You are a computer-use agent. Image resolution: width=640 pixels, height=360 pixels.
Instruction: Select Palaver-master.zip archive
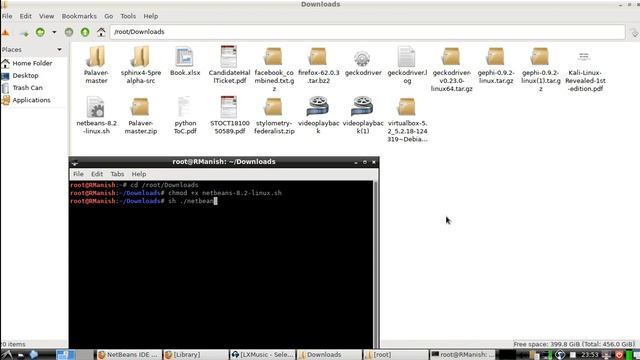pos(141,116)
